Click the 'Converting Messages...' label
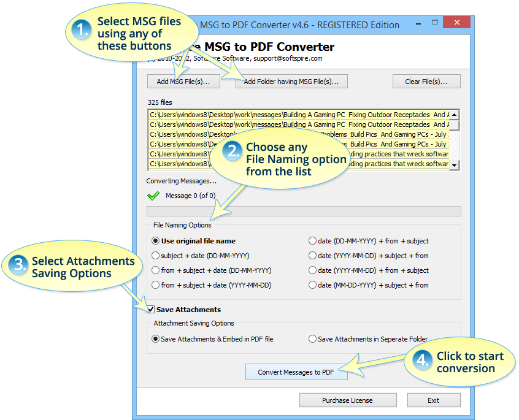The width and height of the screenshot is (519, 420). point(182,181)
